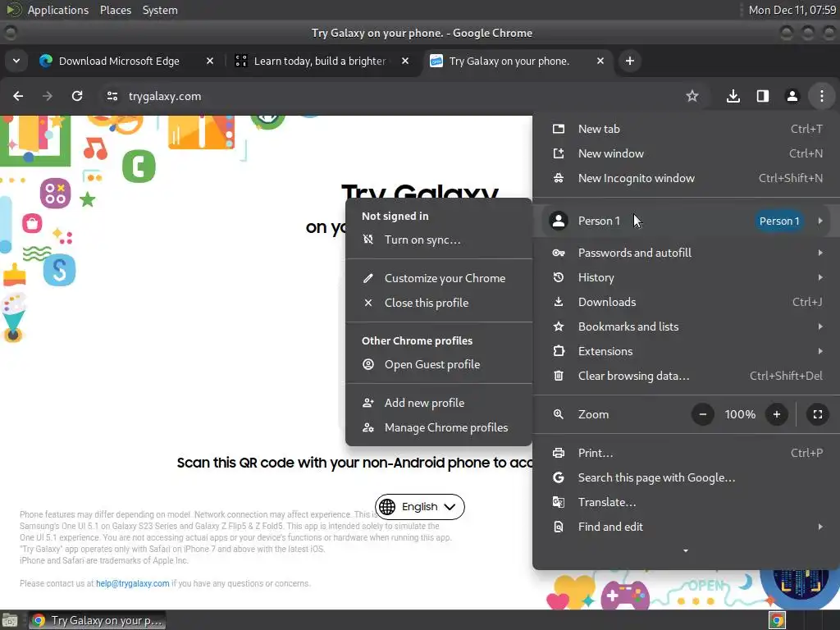Screen dimensions: 840x630
Task: Enter fullscreen via the zoom row icon
Action: tap(818, 414)
